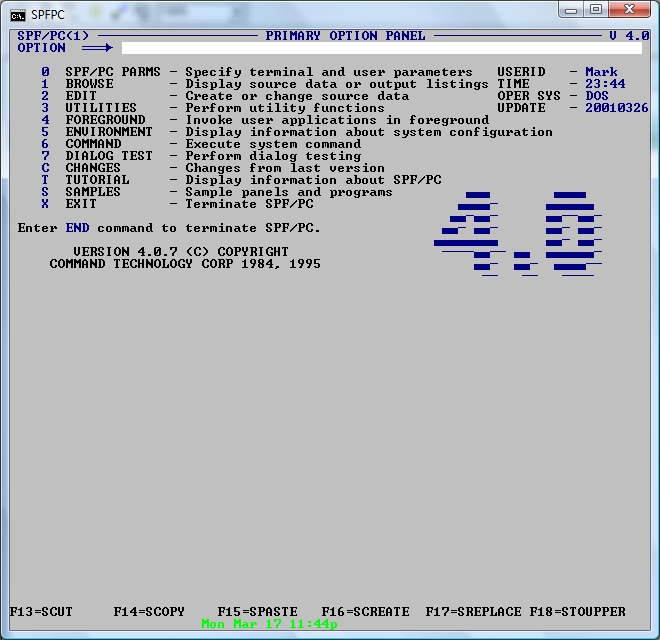660x640 pixels.
Task: Click the PRIMARY OPTION PANEL title
Action: pos(346,36)
